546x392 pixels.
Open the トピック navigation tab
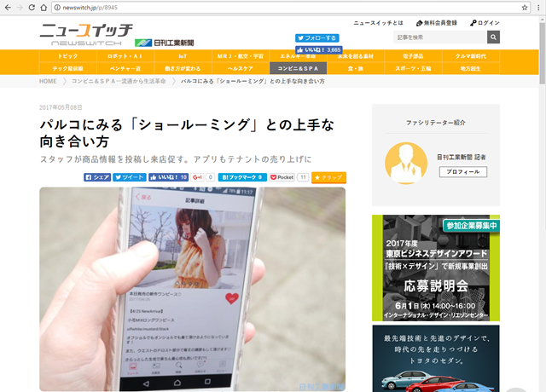click(67, 55)
